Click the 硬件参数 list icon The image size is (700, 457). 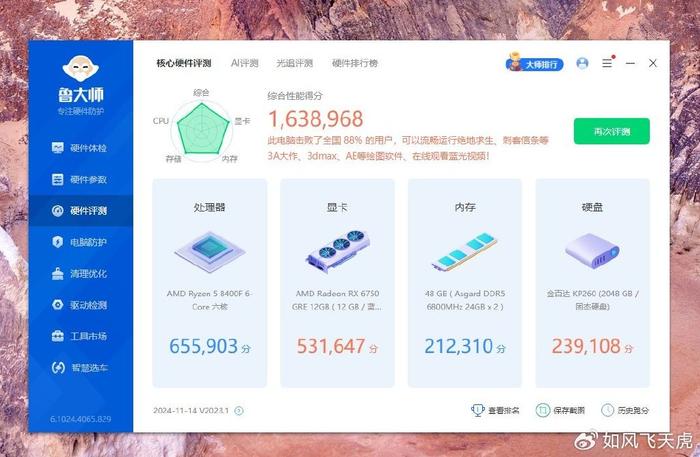tap(58, 179)
